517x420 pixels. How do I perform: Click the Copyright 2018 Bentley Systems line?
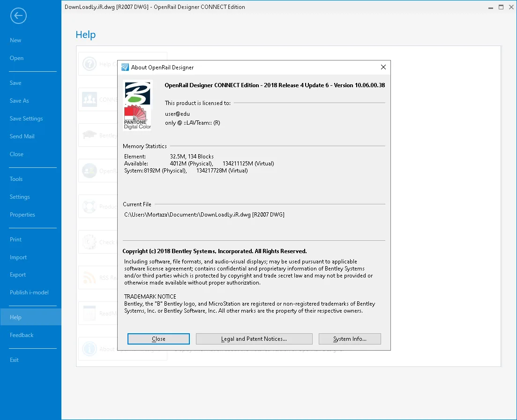click(215, 251)
